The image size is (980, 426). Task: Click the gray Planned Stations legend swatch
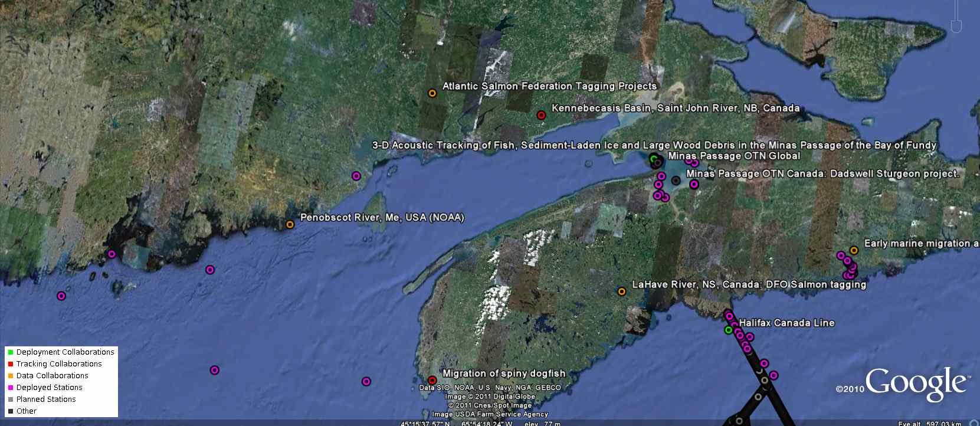pyautogui.click(x=11, y=399)
